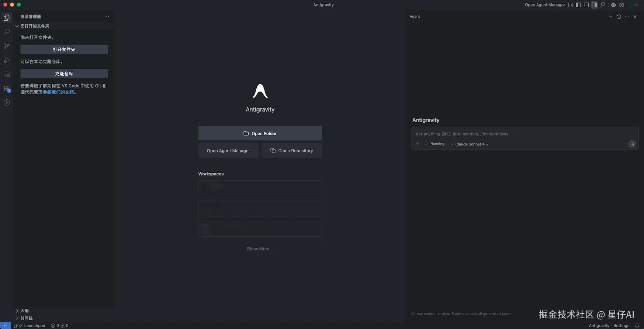Open the Explorer view in activity bar

[7, 18]
